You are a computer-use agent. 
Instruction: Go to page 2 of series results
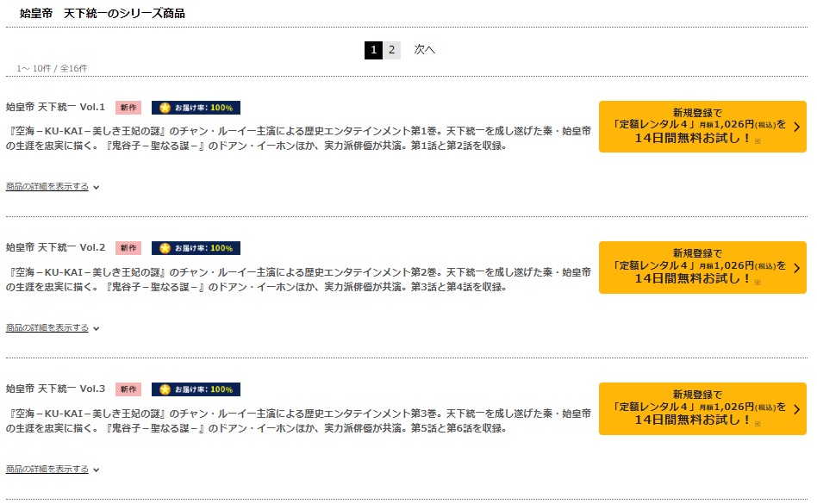(392, 50)
